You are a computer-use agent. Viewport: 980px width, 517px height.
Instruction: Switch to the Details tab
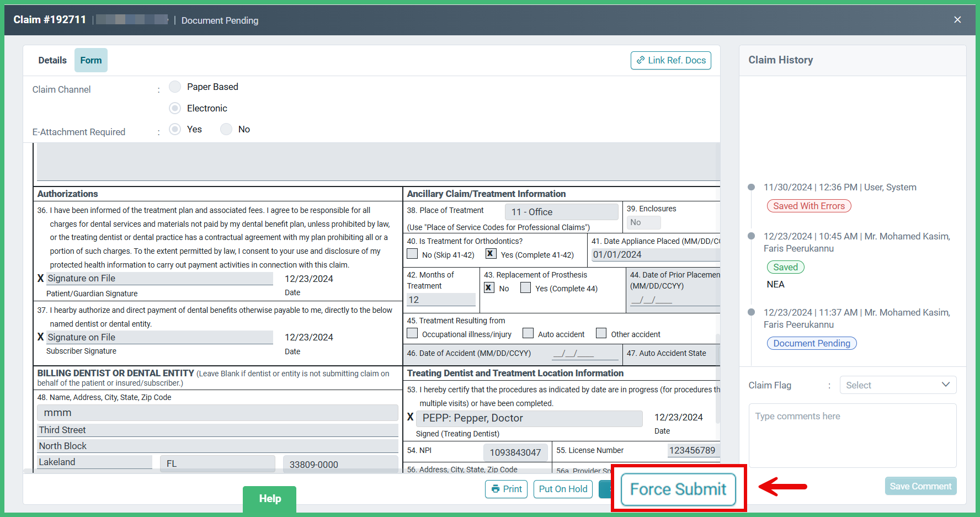[52, 60]
